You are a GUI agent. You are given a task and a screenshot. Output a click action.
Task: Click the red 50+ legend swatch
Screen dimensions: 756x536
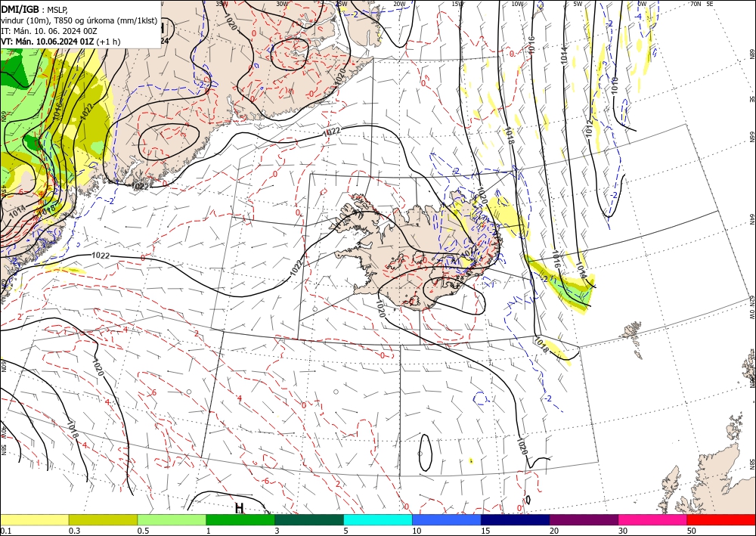tap(721, 519)
